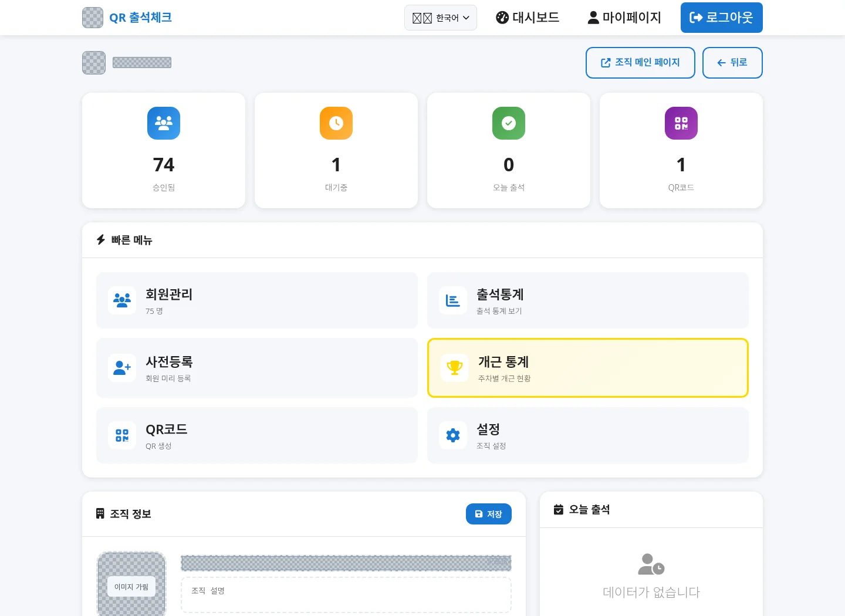The height and width of the screenshot is (616, 845).
Task: Open the QR코드 quick menu card
Action: [257, 435]
